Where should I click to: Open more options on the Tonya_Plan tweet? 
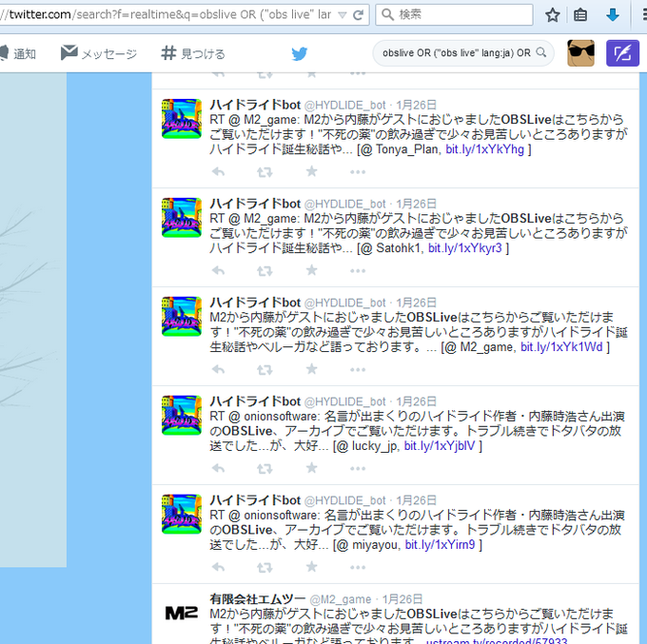click(358, 172)
